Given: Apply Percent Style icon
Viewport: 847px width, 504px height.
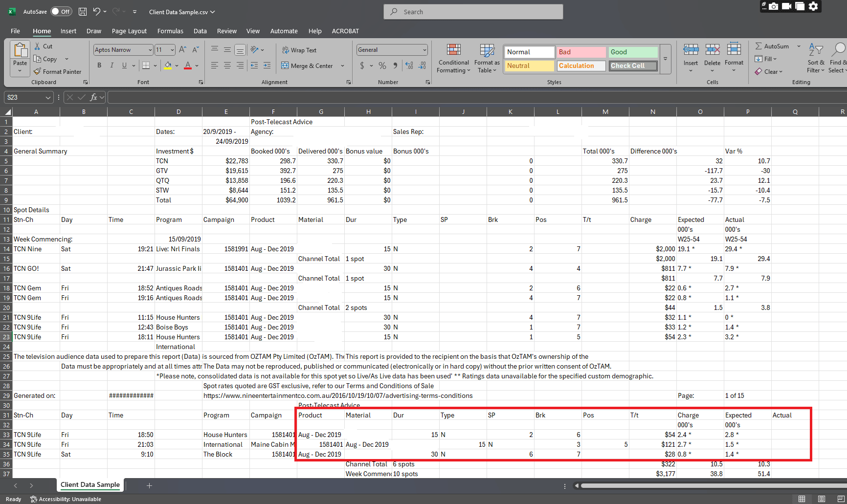Looking at the screenshot, I should pos(382,65).
